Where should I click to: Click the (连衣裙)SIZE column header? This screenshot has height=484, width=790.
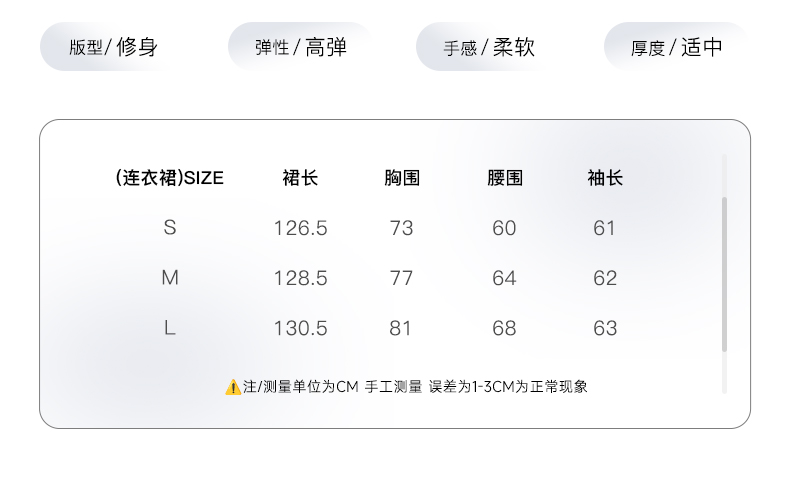click(x=169, y=179)
